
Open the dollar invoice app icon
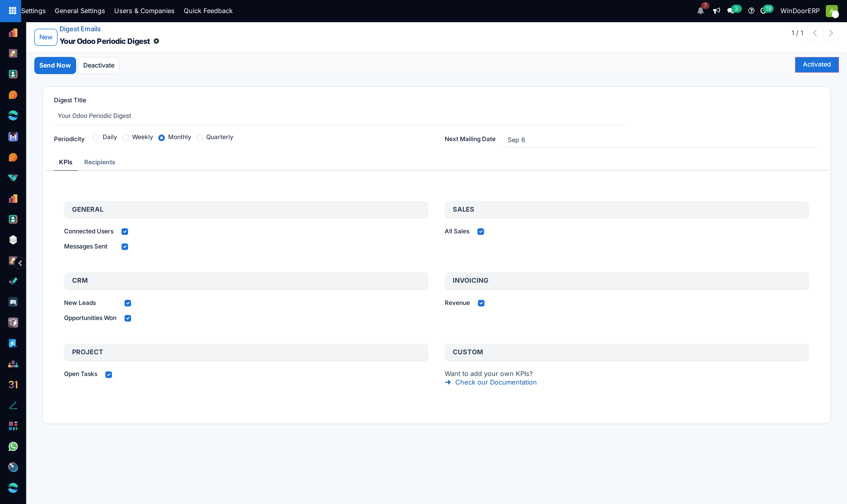pyautogui.click(x=13, y=343)
